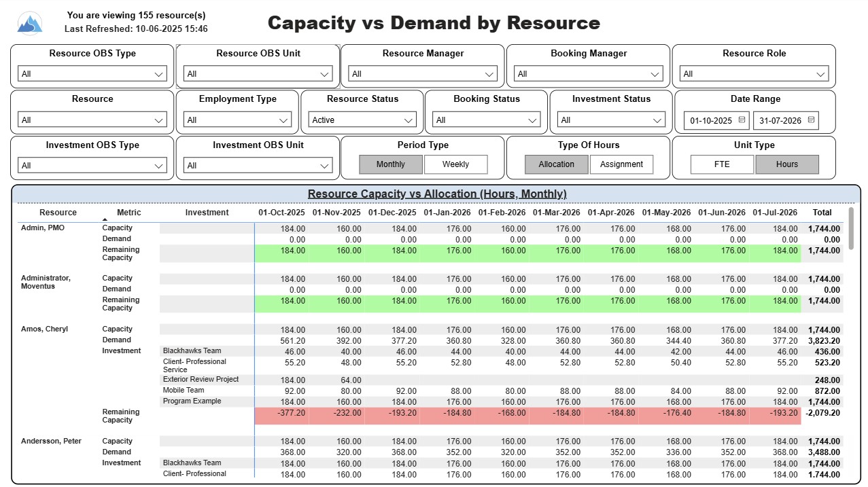Open the calendar picker for the end date

812,120
